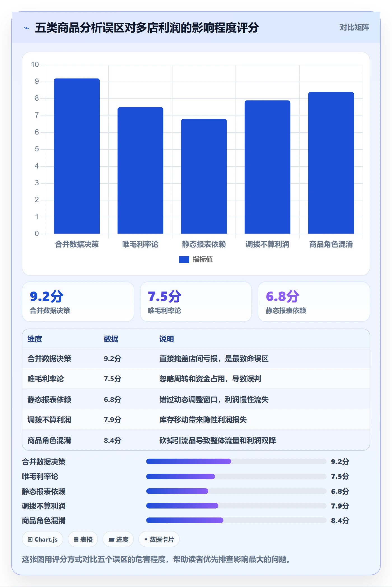
Task: Click the 调拨不算利润 x-axis label
Action: pyautogui.click(x=267, y=244)
